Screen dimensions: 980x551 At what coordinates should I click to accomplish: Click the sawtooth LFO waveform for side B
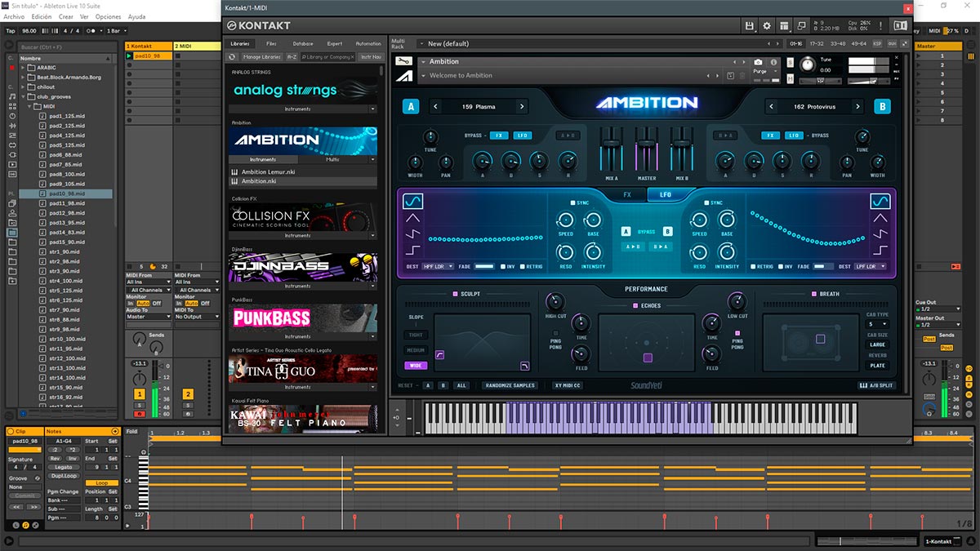pos(880,234)
